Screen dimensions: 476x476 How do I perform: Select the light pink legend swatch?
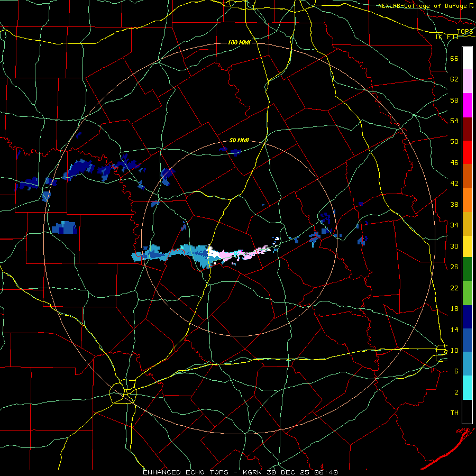467,81
